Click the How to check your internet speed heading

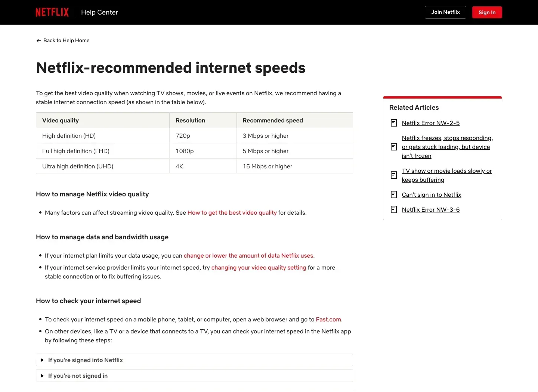[x=88, y=301]
